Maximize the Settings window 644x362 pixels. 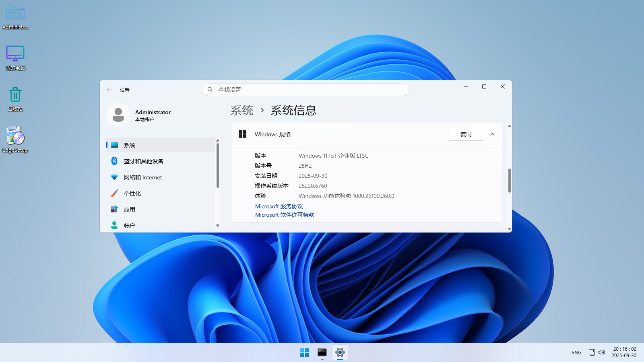(x=484, y=86)
